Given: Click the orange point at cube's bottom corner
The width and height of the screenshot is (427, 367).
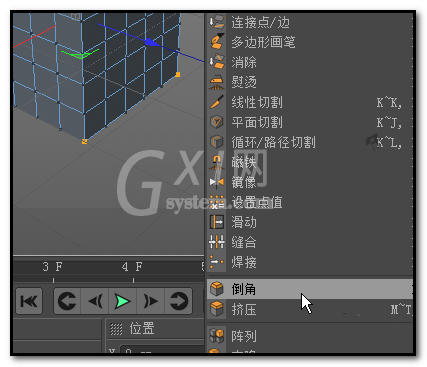Looking at the screenshot, I should coord(84,141).
